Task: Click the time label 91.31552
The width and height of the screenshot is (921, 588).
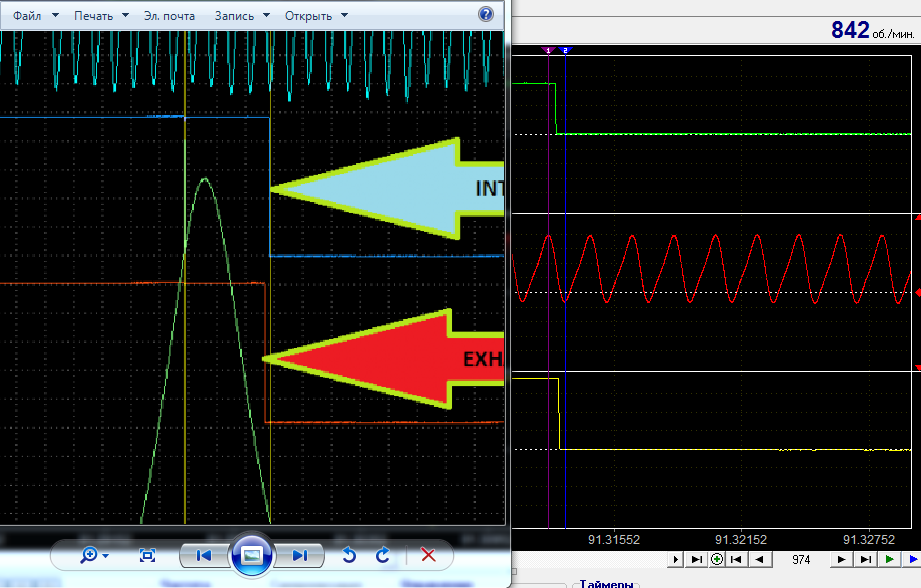Action: [614, 539]
